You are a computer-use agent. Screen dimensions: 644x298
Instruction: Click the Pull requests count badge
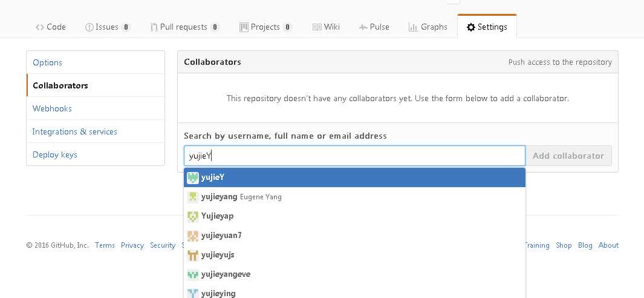tap(215, 27)
